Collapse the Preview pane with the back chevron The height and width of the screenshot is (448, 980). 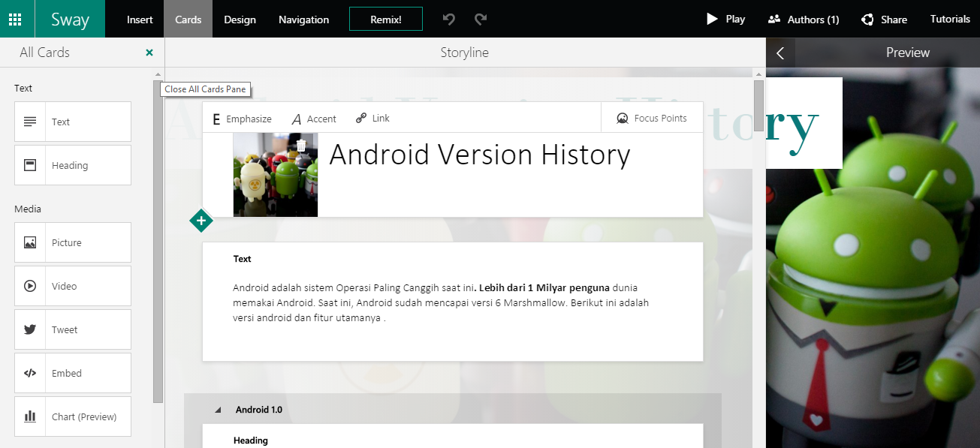(780, 53)
